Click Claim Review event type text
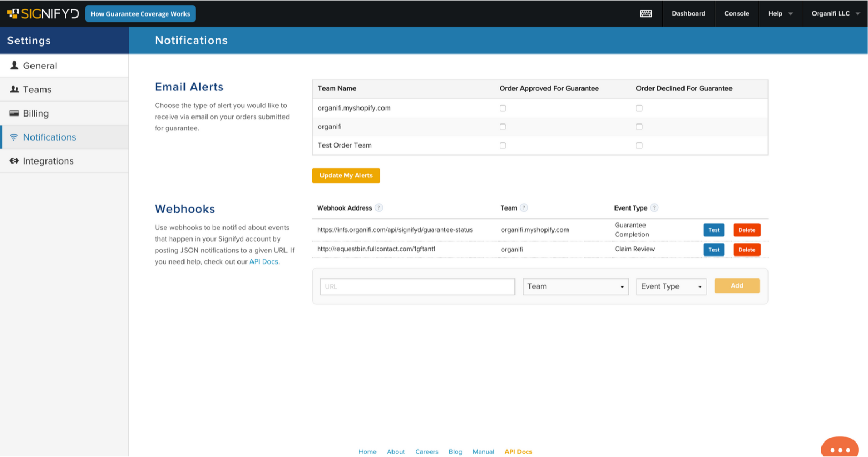The width and height of the screenshot is (868, 457). tap(635, 249)
